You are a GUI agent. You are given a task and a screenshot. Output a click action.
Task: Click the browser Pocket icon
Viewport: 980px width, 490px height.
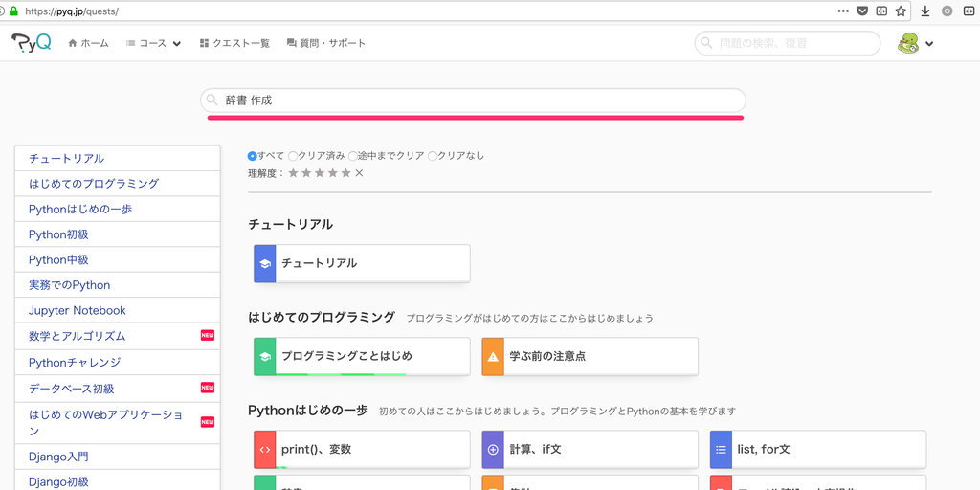point(862,11)
